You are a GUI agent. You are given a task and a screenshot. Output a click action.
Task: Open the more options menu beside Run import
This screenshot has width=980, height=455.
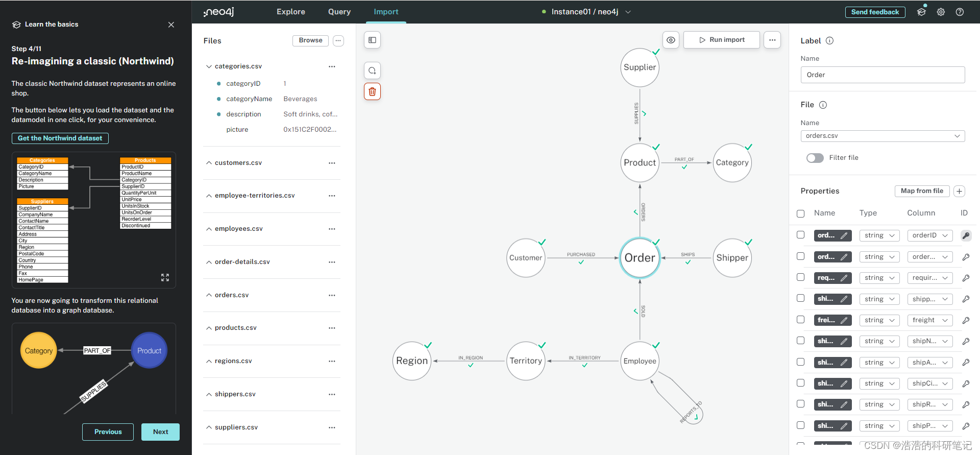772,40
